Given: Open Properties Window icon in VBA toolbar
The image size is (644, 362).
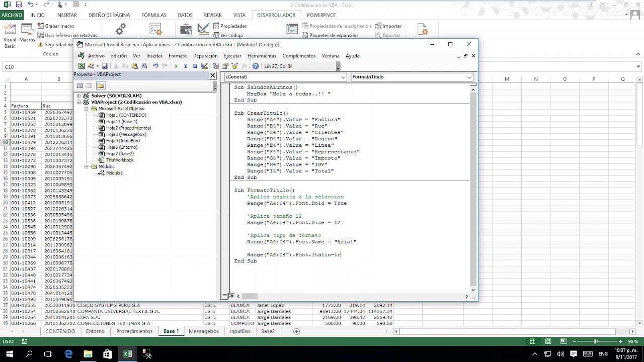Looking at the screenshot, I should [225, 66].
